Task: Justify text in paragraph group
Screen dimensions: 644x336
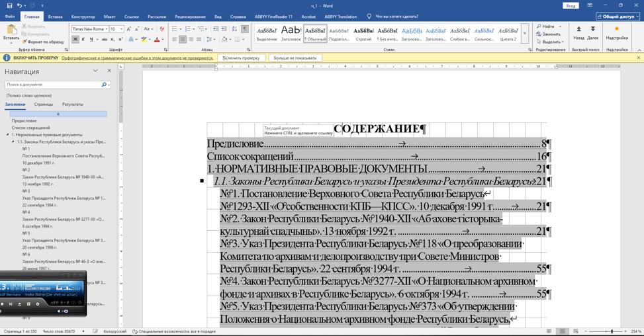Action: [199, 40]
